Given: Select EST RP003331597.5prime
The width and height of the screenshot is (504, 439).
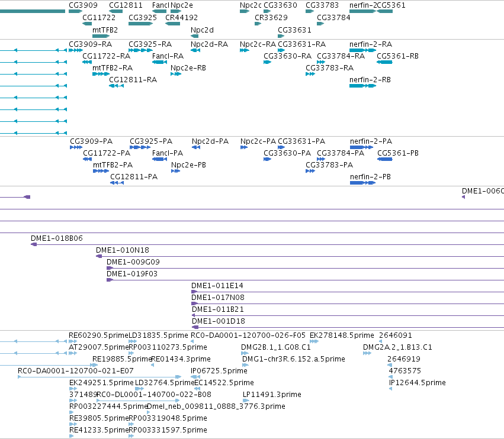Looking at the screenshot, I should [x=131, y=436].
